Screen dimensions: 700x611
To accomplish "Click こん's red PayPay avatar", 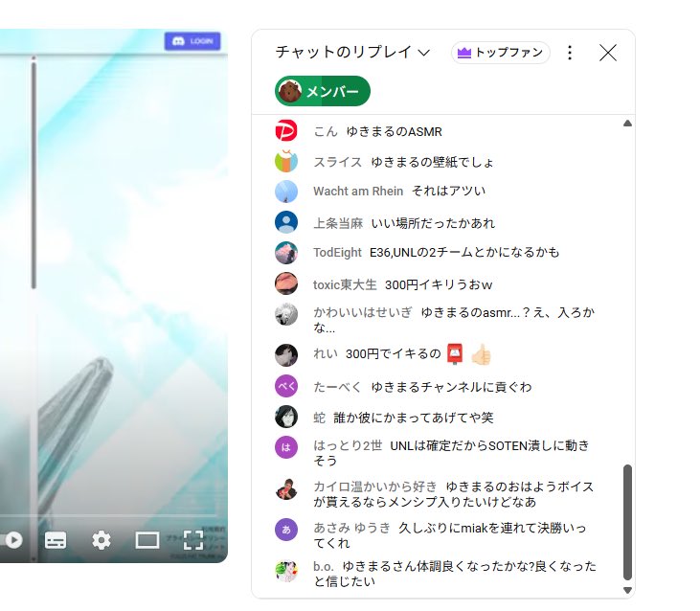I will point(286,131).
